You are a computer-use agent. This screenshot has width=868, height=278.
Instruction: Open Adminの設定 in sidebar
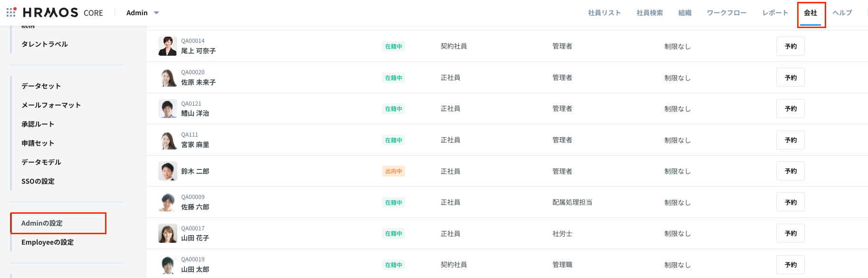[x=42, y=223]
